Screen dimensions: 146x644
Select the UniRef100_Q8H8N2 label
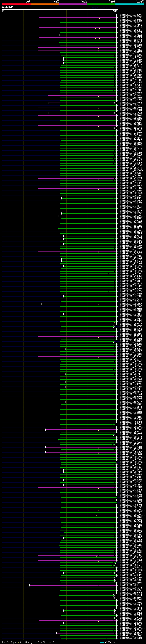tap(131, 309)
